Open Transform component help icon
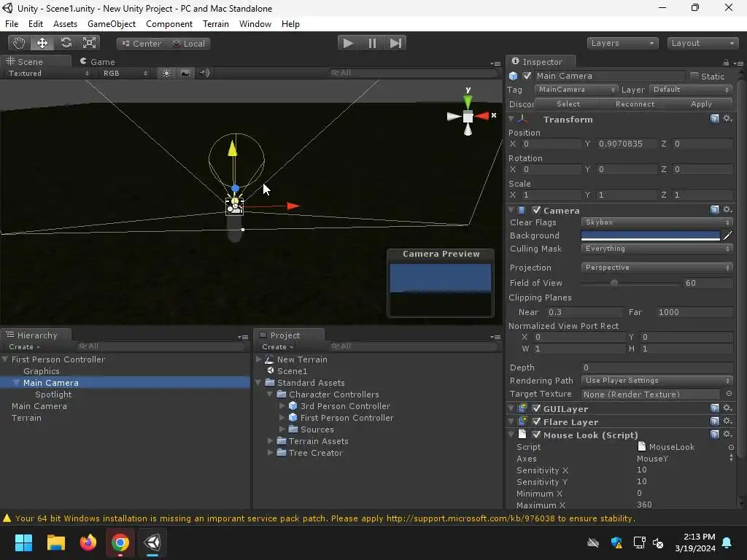The width and height of the screenshot is (747, 560). click(714, 119)
